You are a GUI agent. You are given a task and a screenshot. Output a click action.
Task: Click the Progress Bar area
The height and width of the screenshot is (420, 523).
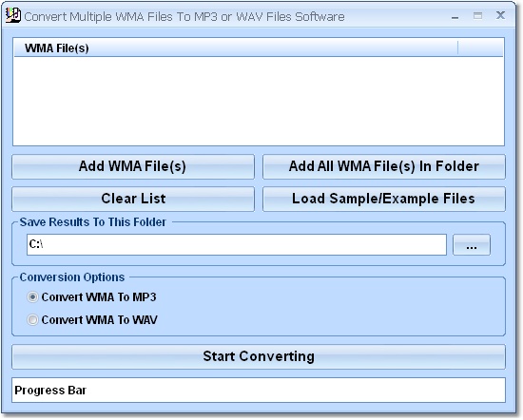coord(259,390)
